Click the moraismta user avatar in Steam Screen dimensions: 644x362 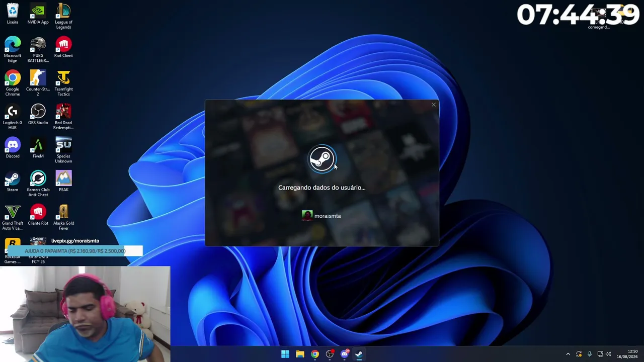307,216
